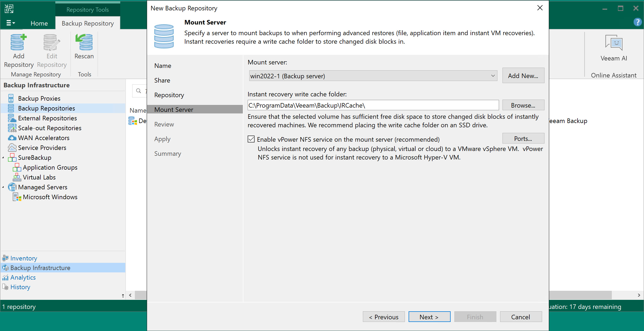Collapse the SureBackup tree node
Screen dimensions: 644x331
pyautogui.click(x=3, y=158)
